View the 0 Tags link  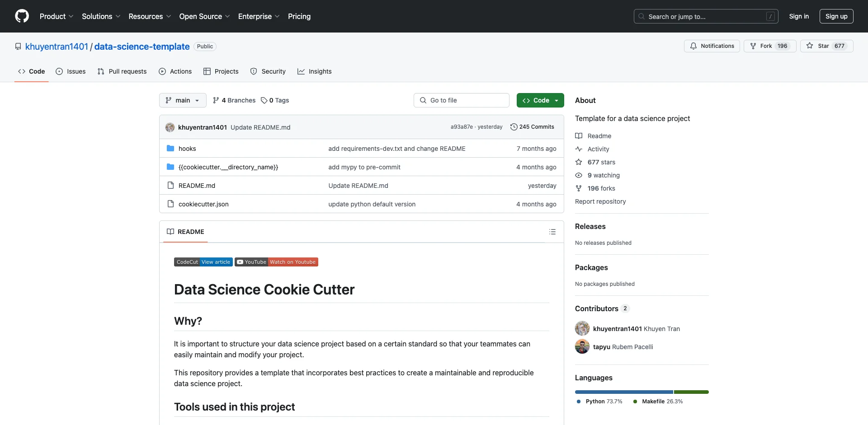pyautogui.click(x=275, y=100)
